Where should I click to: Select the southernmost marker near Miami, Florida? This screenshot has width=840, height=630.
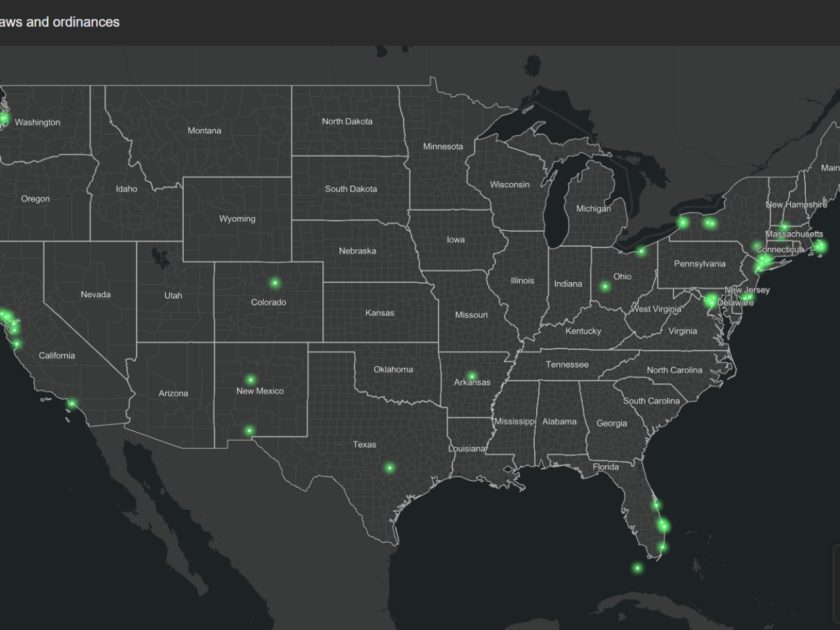(x=638, y=568)
